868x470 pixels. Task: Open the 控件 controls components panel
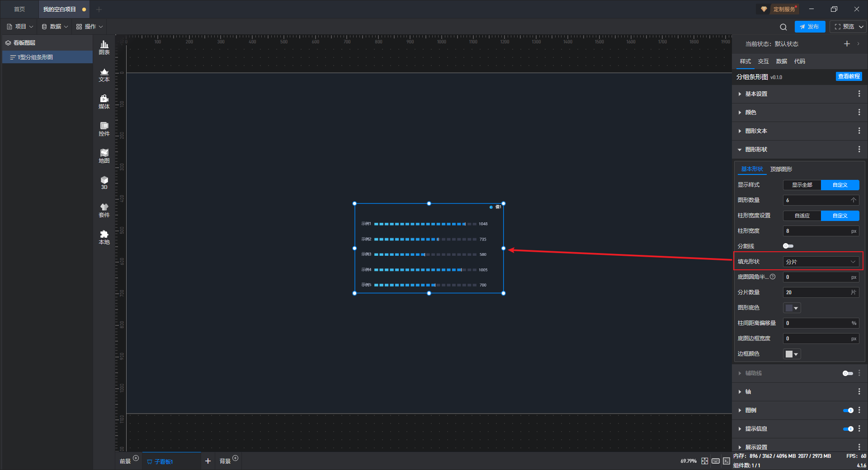click(104, 129)
